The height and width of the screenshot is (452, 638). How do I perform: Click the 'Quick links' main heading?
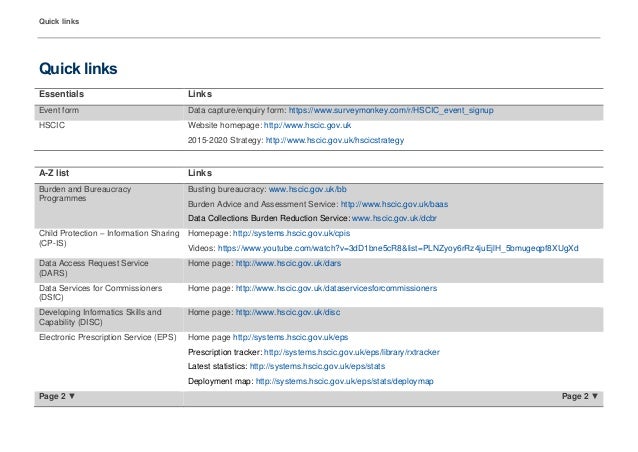tap(78, 69)
